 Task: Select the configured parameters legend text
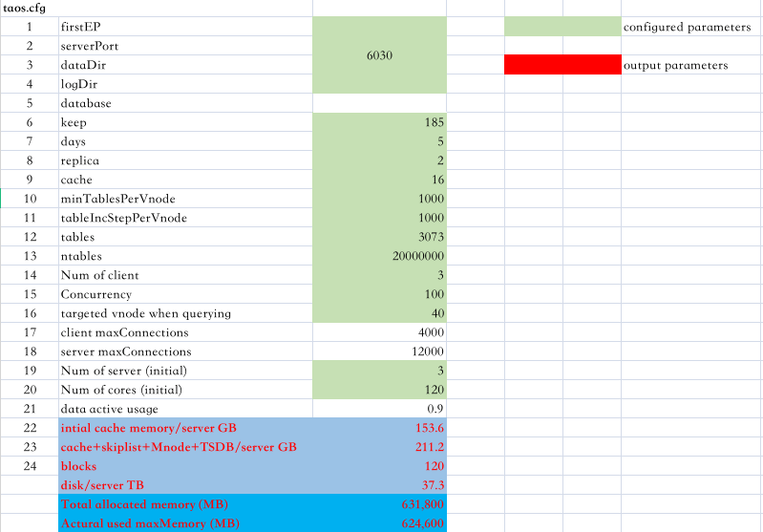tap(687, 27)
